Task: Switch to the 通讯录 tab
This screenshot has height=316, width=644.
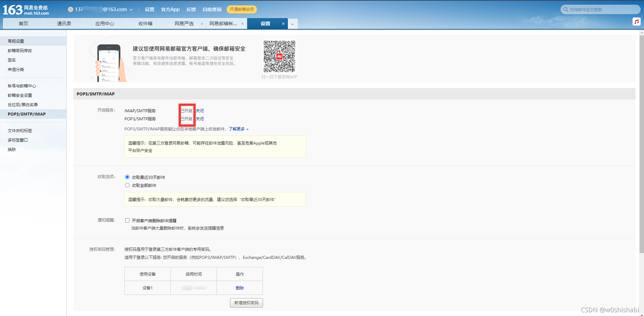Action: click(64, 24)
